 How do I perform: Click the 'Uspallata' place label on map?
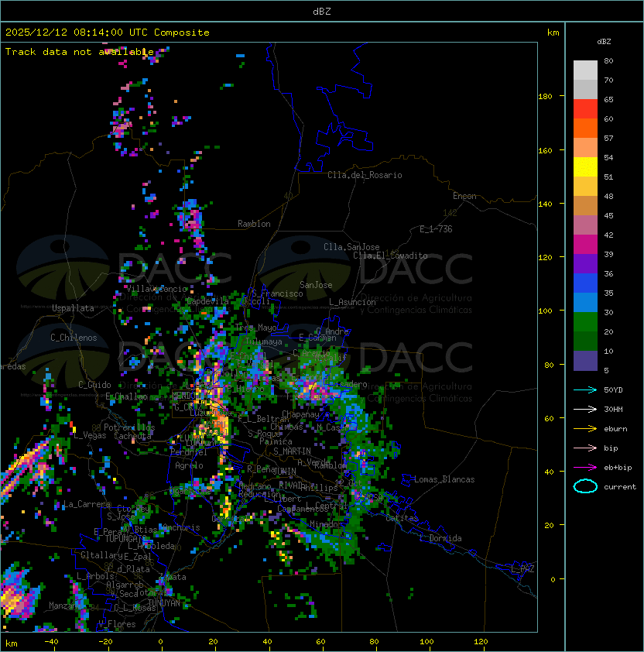[74, 308]
